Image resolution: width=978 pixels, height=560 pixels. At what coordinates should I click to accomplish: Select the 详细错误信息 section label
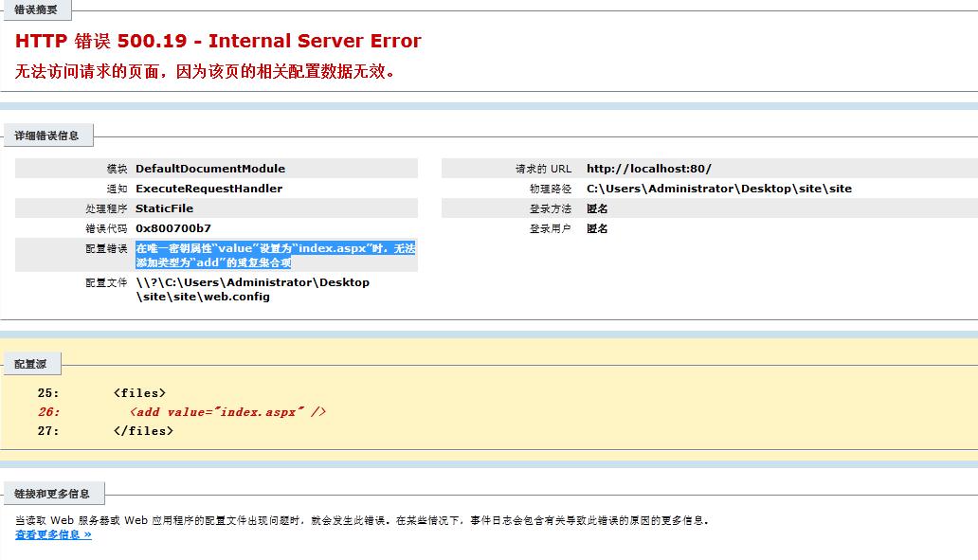click(46, 135)
